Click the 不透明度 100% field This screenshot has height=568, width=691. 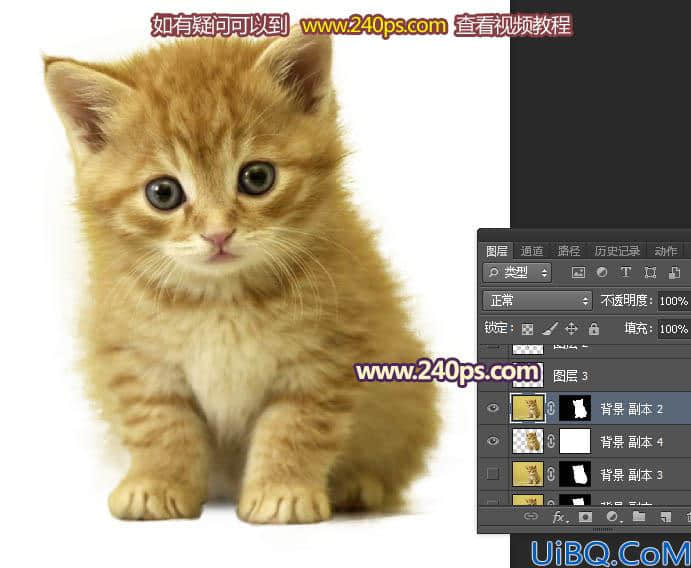point(674,301)
